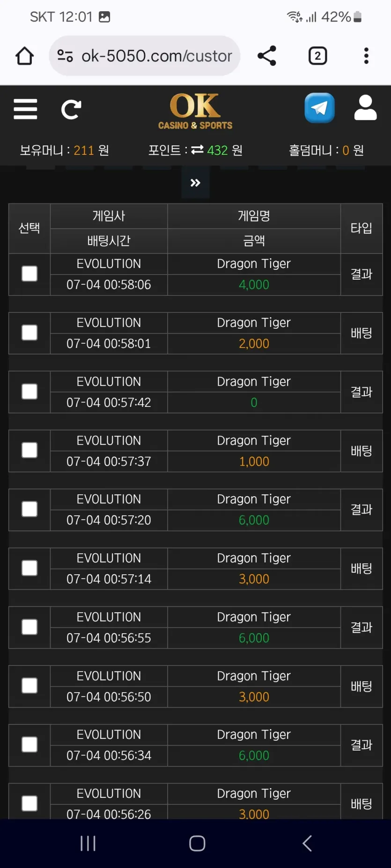Image resolution: width=391 pixels, height=868 pixels.
Task: Tap the 4,000 amount in first row
Action: pos(254,285)
